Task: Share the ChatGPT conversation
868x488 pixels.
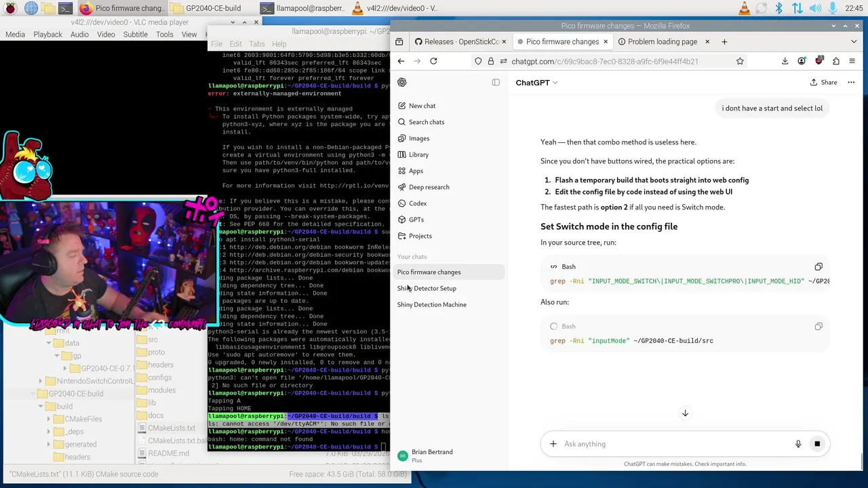Action: coord(823,82)
